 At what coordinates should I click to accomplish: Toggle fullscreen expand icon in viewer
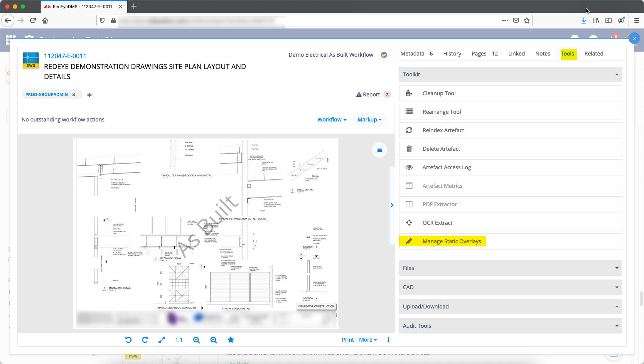pyautogui.click(x=162, y=340)
